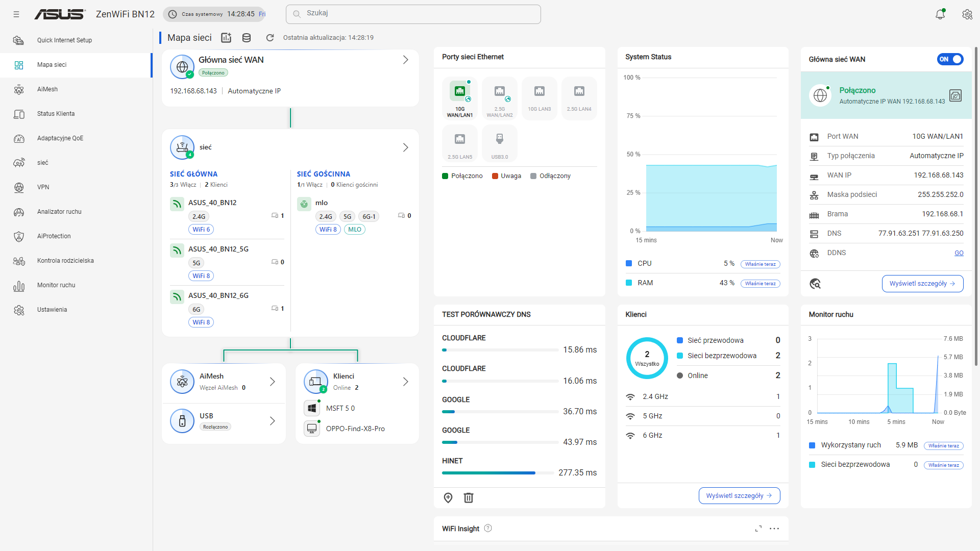Select the 10G LAN3 port icon

tap(540, 99)
